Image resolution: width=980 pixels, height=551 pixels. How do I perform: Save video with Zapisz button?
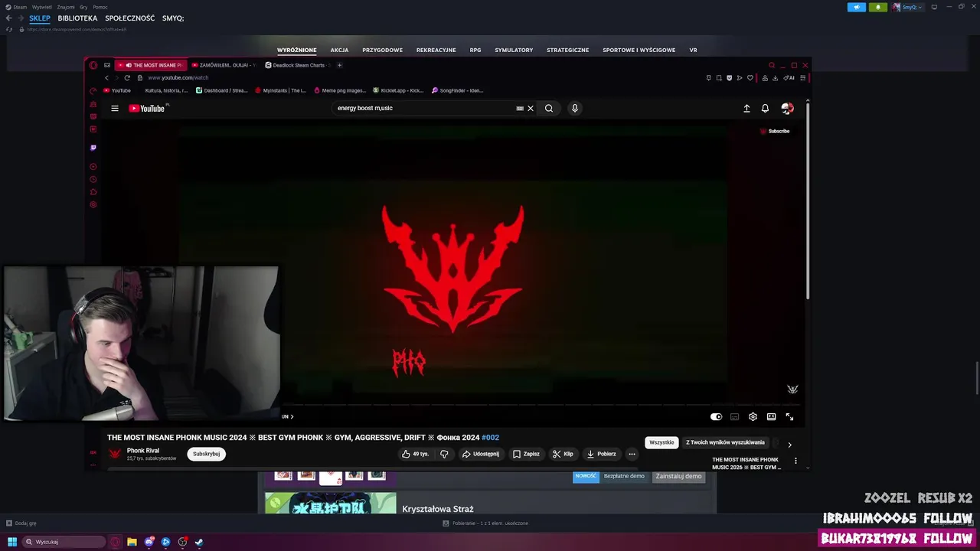tap(526, 454)
